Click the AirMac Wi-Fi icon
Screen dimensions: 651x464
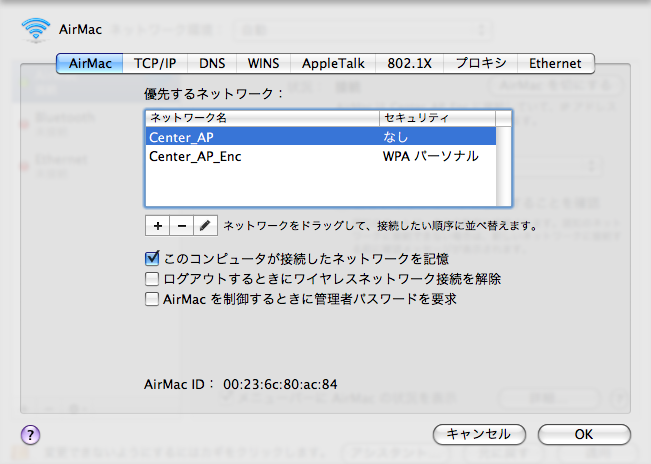[36, 30]
